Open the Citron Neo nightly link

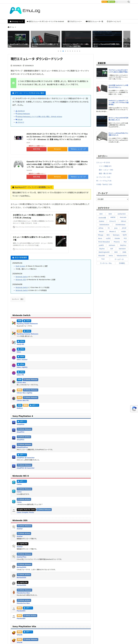click(25, 393)
